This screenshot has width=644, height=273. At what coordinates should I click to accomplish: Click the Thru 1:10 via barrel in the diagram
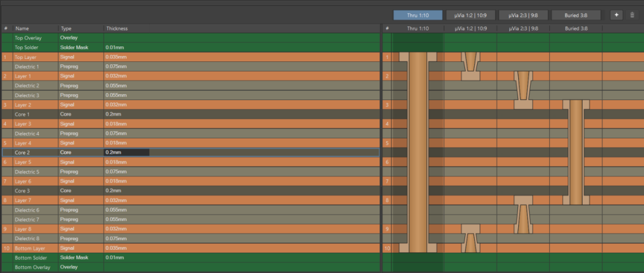click(417, 152)
